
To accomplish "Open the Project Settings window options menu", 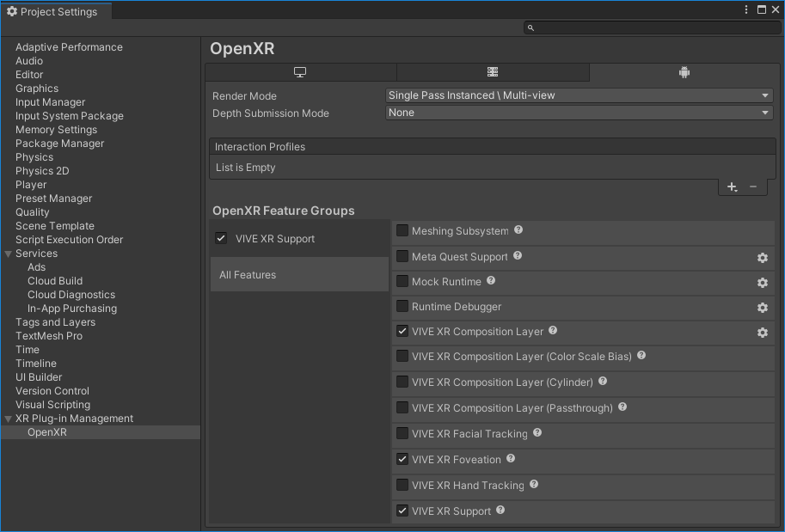I will point(746,9).
